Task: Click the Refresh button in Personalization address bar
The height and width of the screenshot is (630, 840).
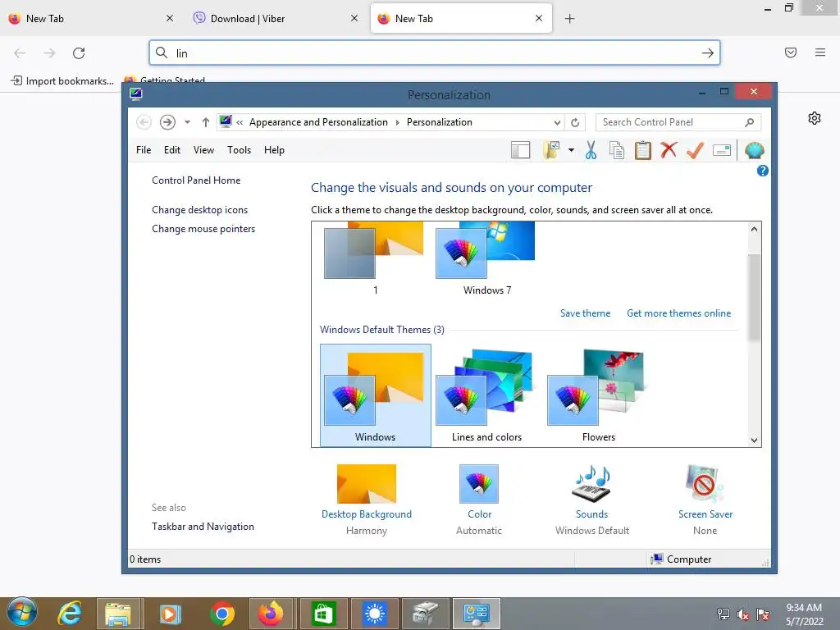Action: tap(575, 123)
